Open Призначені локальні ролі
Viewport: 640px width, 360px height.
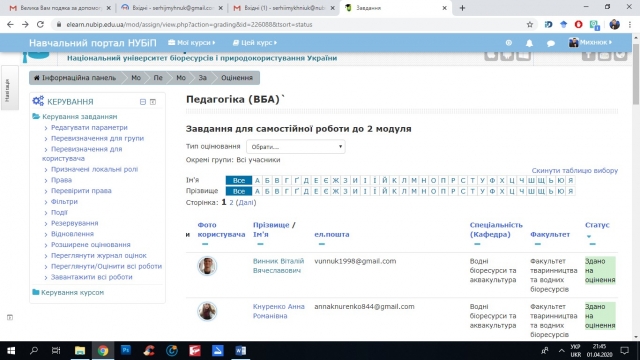point(94,169)
